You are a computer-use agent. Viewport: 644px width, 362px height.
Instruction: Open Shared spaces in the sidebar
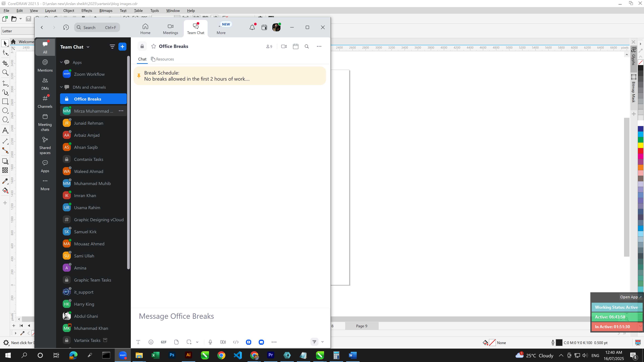pyautogui.click(x=45, y=146)
